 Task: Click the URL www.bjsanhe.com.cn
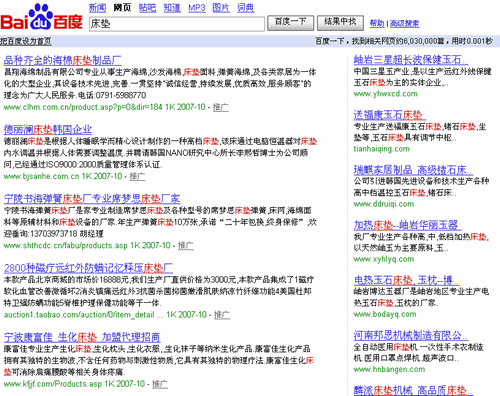41,176
